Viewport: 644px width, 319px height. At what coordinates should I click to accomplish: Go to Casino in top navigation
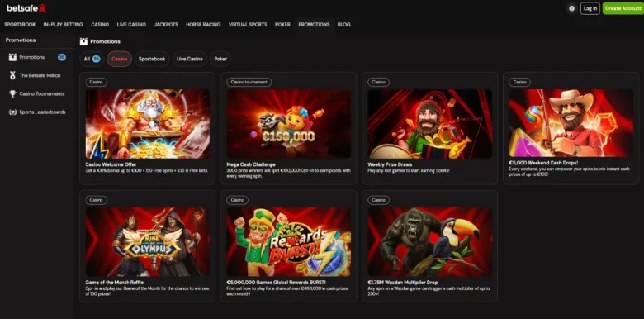100,25
